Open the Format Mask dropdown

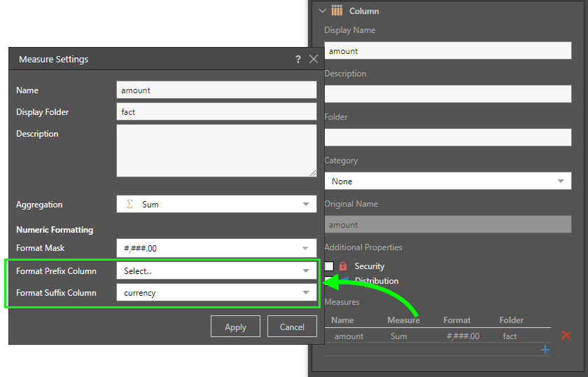[x=306, y=248]
